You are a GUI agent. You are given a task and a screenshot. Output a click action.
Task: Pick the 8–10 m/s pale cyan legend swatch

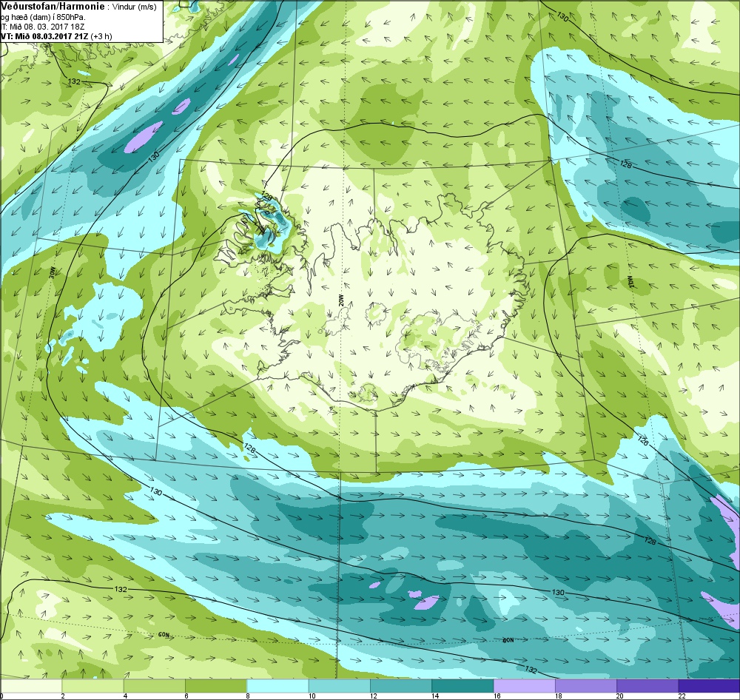point(278,685)
